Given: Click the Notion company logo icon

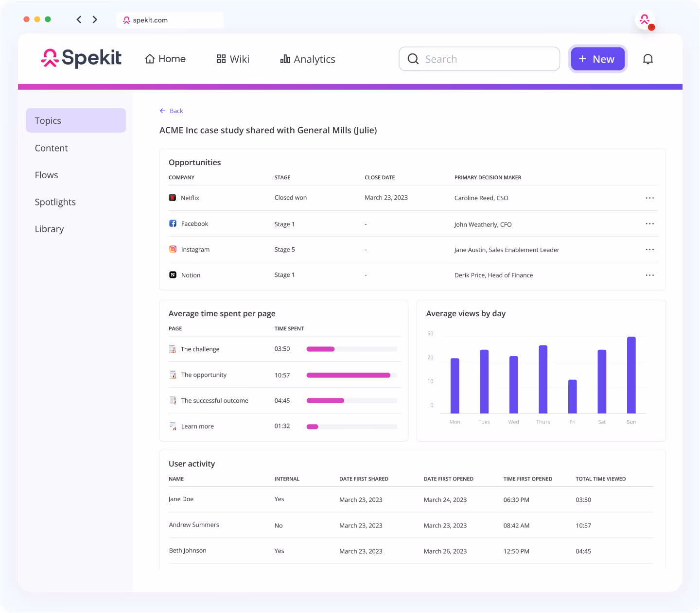Looking at the screenshot, I should click(x=173, y=275).
